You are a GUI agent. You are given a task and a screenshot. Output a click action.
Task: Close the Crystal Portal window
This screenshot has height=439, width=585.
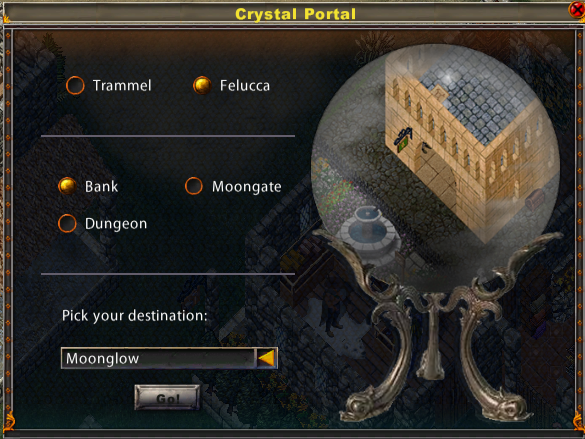point(577,9)
